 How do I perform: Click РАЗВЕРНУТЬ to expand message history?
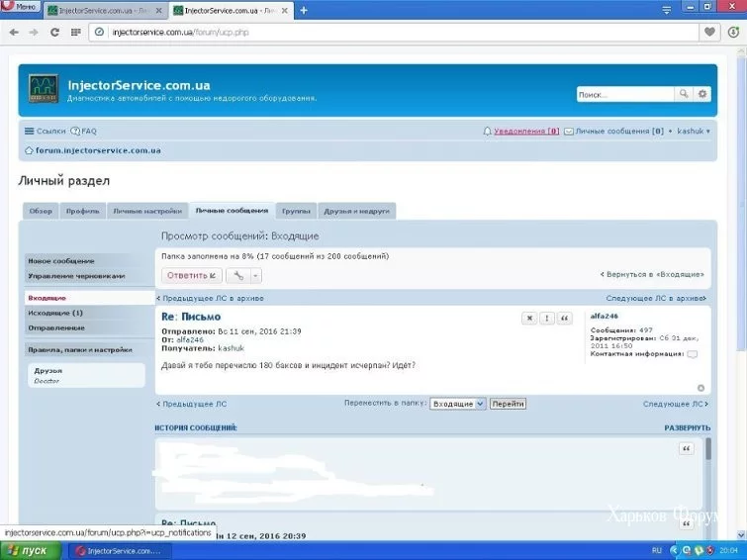(x=687, y=428)
